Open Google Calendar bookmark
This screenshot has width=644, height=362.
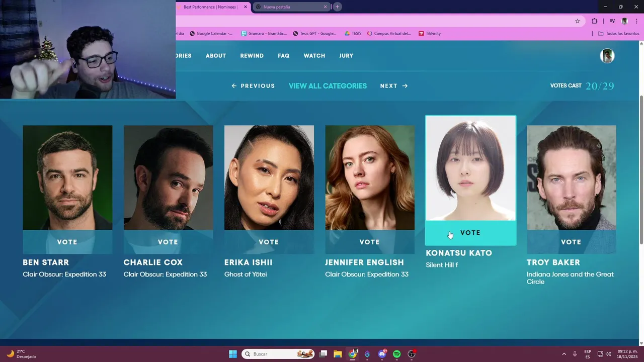211,34
